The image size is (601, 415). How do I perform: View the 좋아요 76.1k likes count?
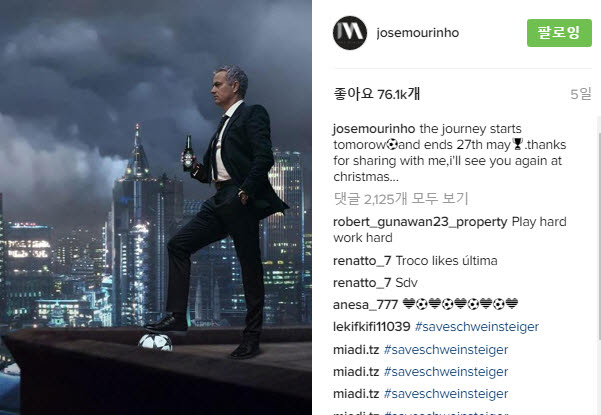(377, 94)
